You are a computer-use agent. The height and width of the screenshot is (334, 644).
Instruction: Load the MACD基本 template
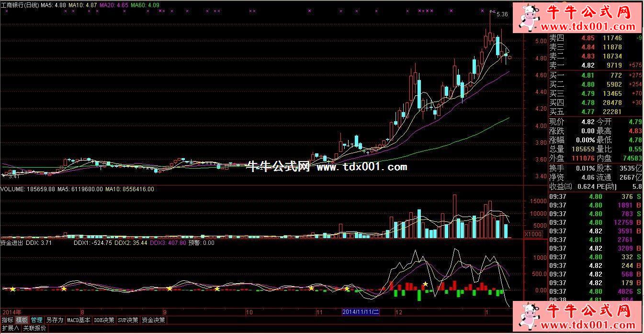click(79, 320)
